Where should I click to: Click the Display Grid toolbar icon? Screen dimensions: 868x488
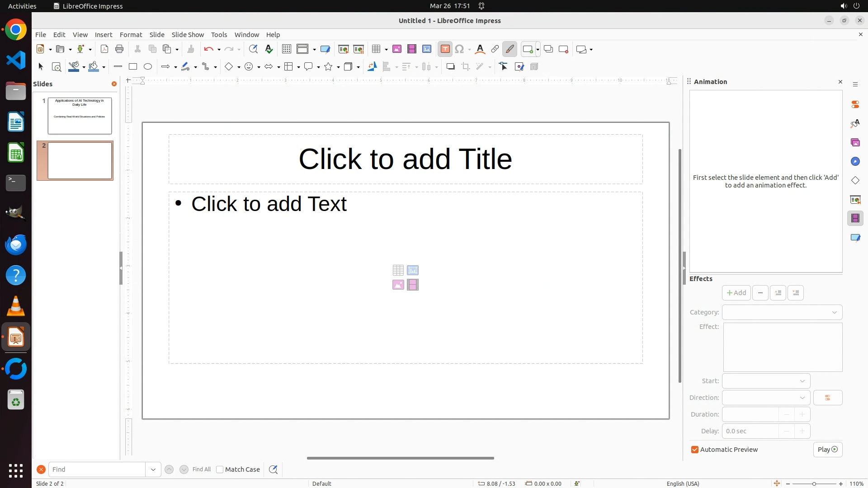pos(286,49)
